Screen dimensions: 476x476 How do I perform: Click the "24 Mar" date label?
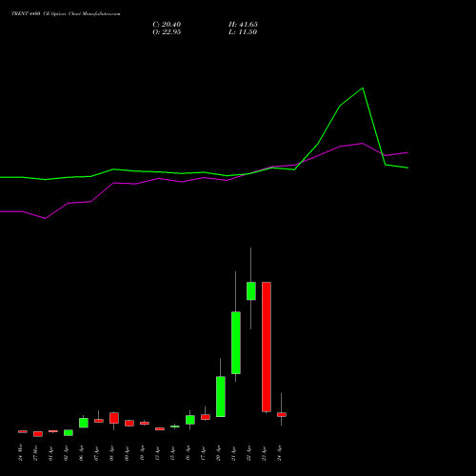[20, 452]
